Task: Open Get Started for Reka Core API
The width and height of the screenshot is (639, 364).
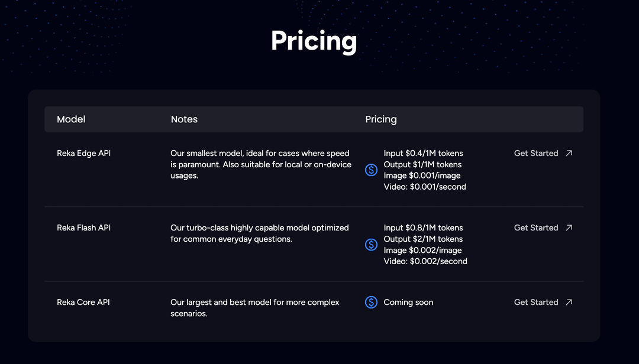Action: 536,302
